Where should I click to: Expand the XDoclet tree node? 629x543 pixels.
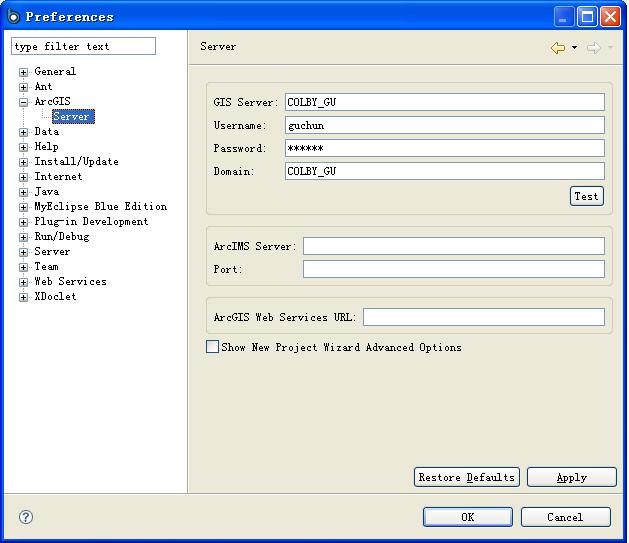pos(23,297)
